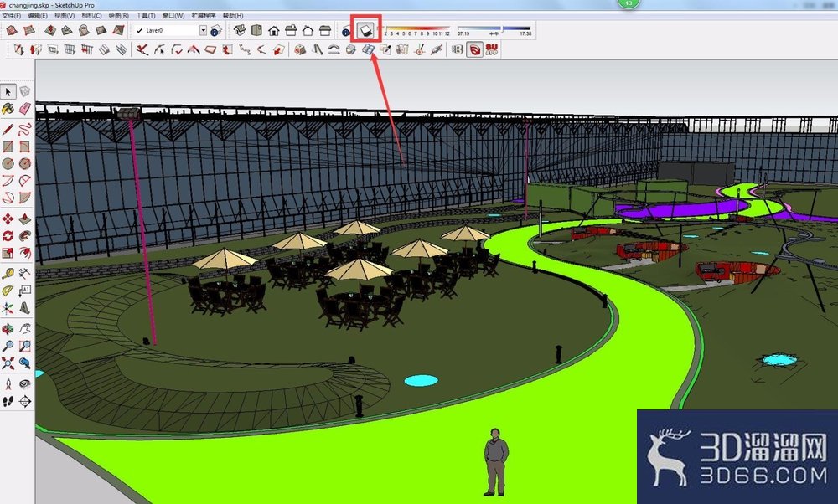Choose the Push/Pull tool
The height and width of the screenshot is (504, 838).
[x=25, y=219]
